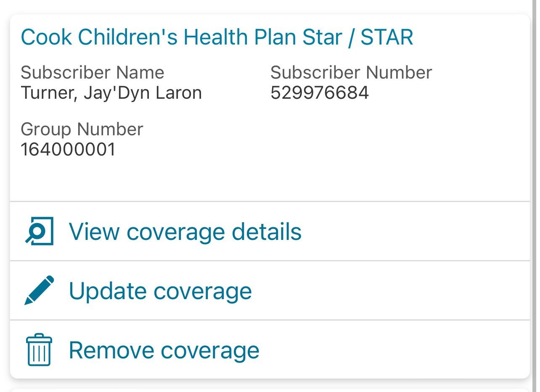The image size is (540, 392).
Task: Click the trash can icon beside Remove coverage
Action: [39, 350]
